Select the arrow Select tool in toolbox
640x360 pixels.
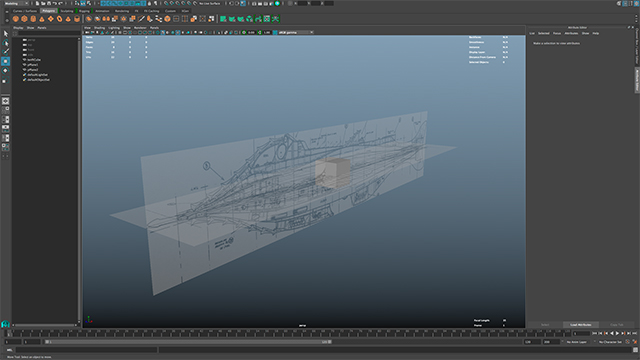[x=5, y=34]
